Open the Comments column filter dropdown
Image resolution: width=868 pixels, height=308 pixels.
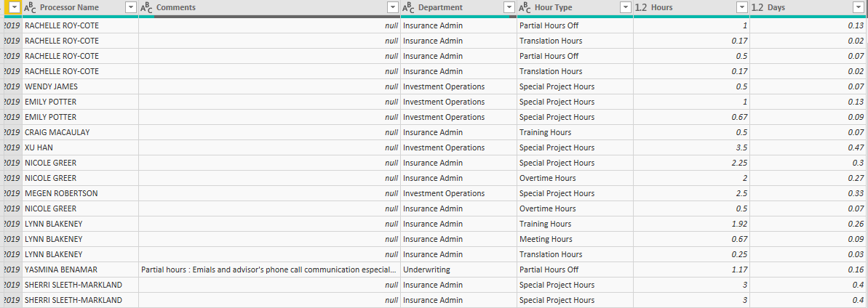tap(392, 8)
